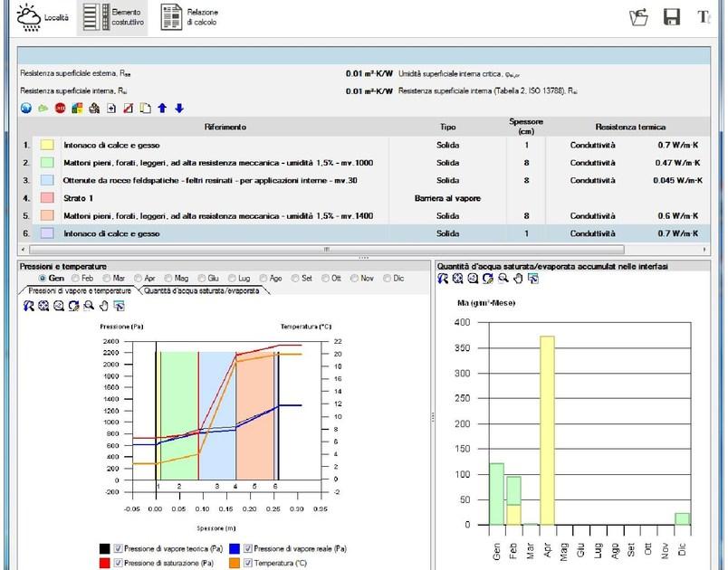Click the refresh icon in water quantity chart toolbar

487,279
